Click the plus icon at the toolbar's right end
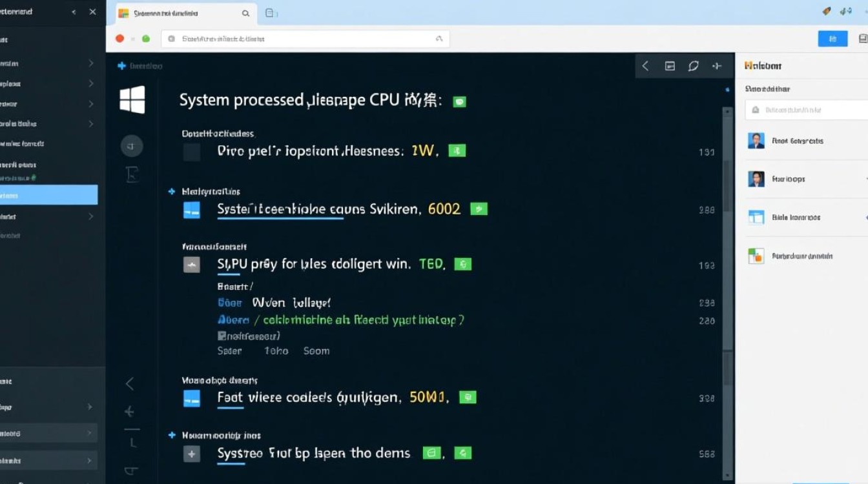Screen dimensions: 868x484 (717, 65)
